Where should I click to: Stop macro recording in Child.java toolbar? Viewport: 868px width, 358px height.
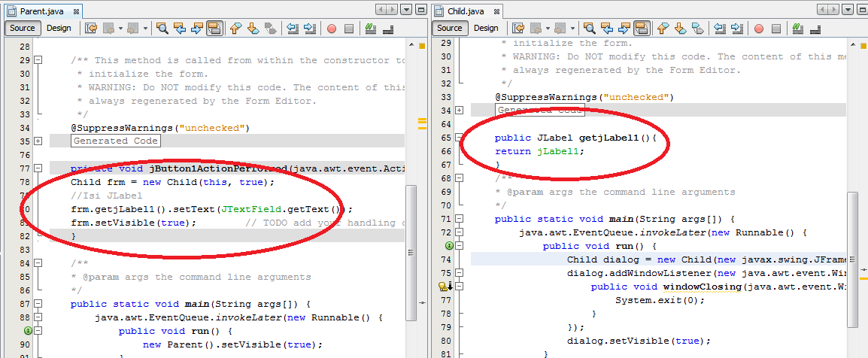[776, 29]
